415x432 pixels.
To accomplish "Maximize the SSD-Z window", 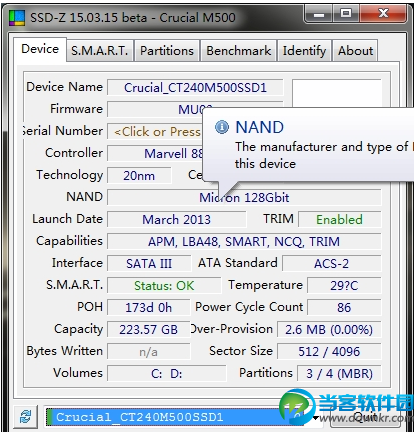I will tap(346, 14).
